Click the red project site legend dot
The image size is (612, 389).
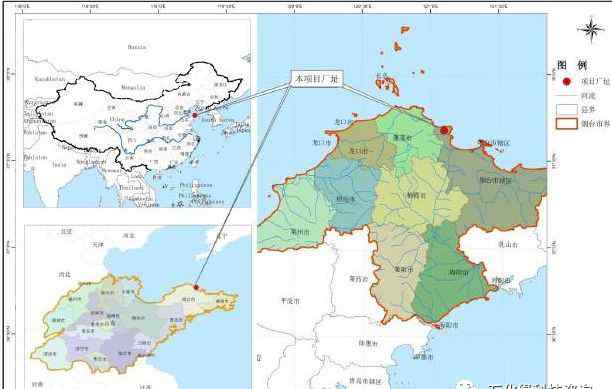(566, 81)
